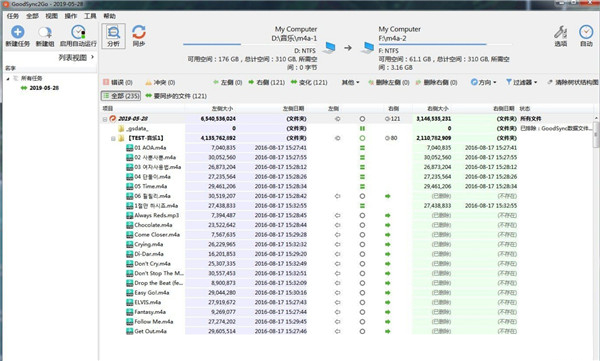
Task: Click the green equal sign for 05 Time.m4a
Action: (362, 186)
